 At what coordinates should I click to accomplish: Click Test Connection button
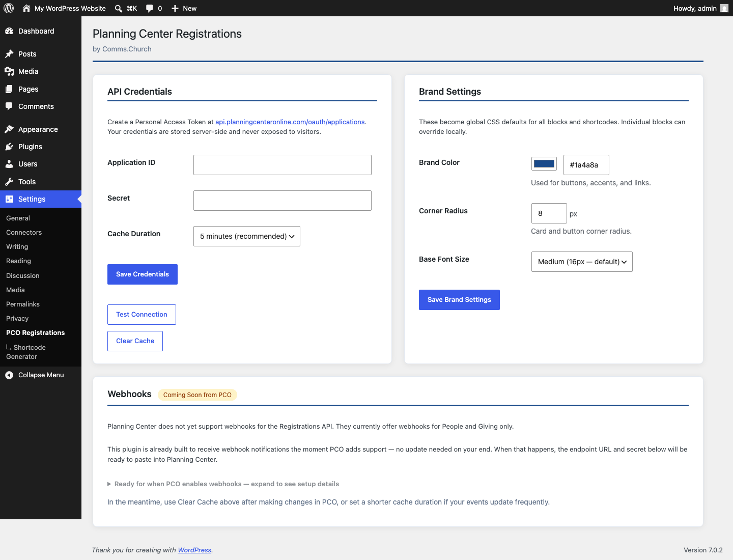(x=142, y=315)
